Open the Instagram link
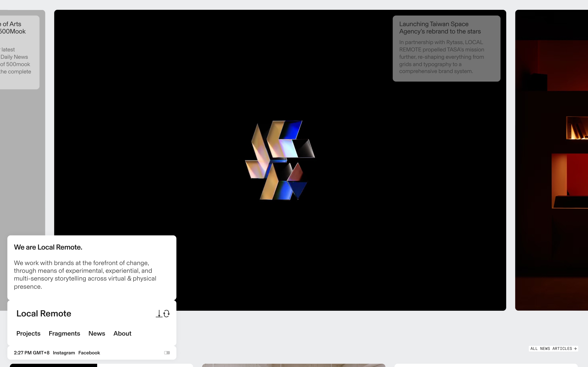Image resolution: width=588 pixels, height=367 pixels. (64, 353)
